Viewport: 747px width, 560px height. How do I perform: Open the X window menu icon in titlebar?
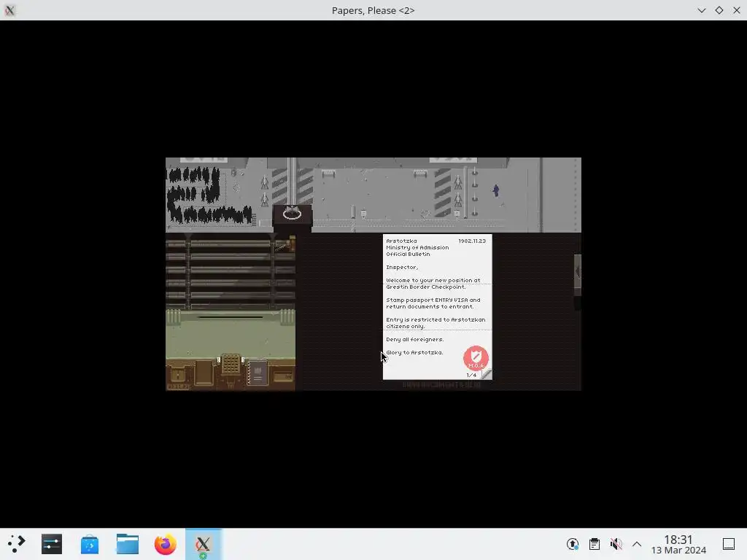click(9, 10)
